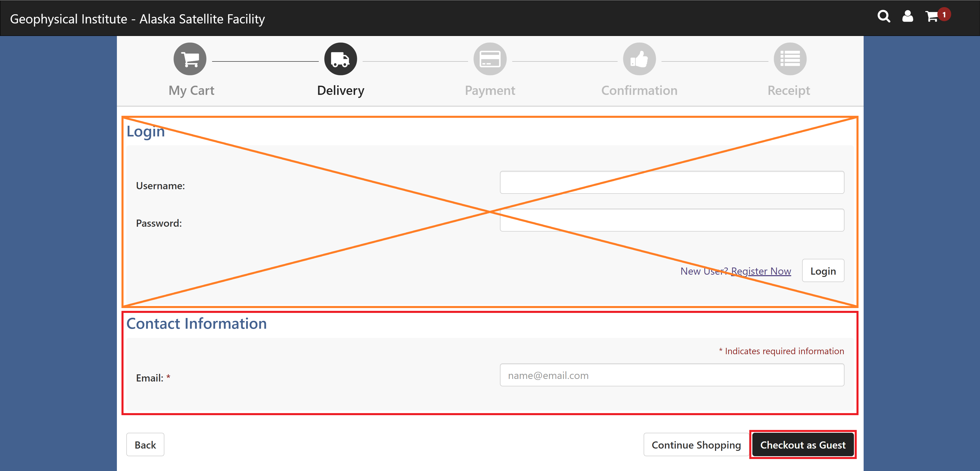Click the Delivery truck step icon
The width and height of the screenshot is (980, 471).
tap(340, 59)
